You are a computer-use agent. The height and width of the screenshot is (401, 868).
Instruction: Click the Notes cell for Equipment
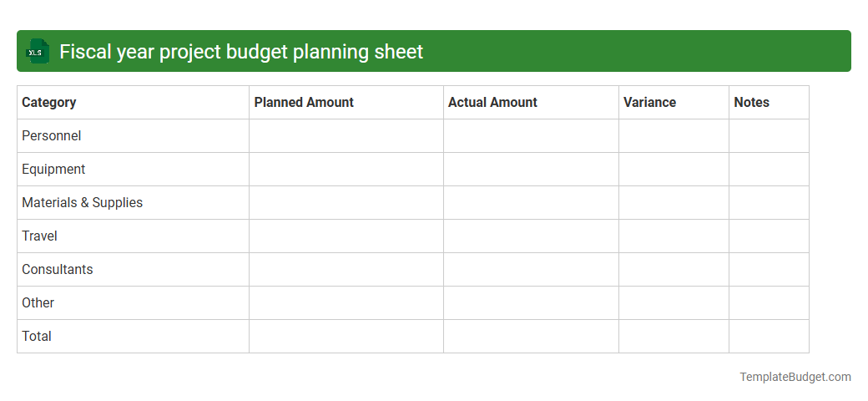(769, 170)
